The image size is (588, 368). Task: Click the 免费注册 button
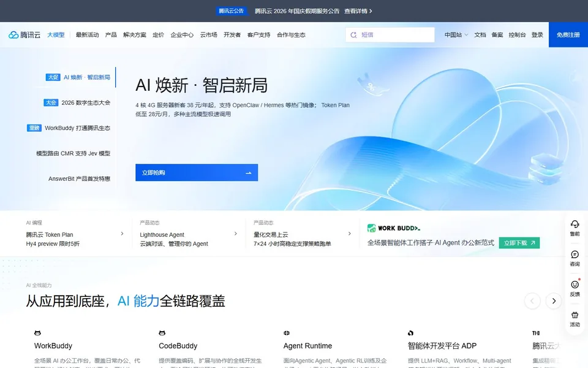[x=568, y=35]
